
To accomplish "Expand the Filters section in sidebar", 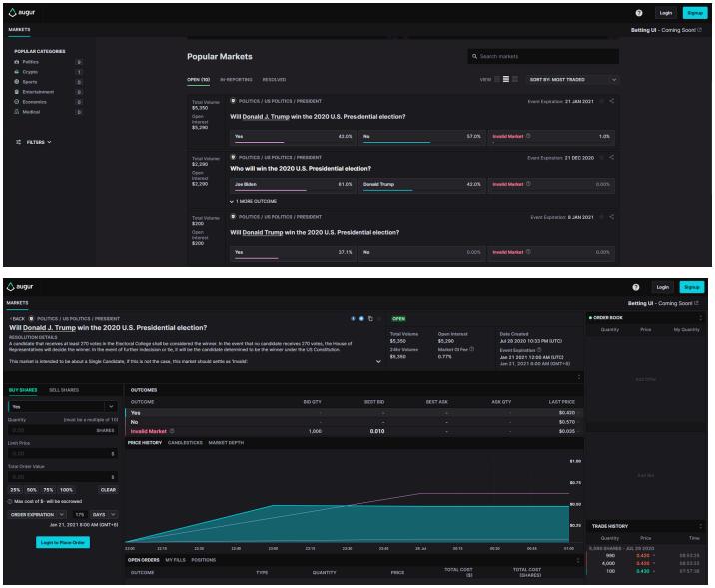I will click(x=34, y=142).
